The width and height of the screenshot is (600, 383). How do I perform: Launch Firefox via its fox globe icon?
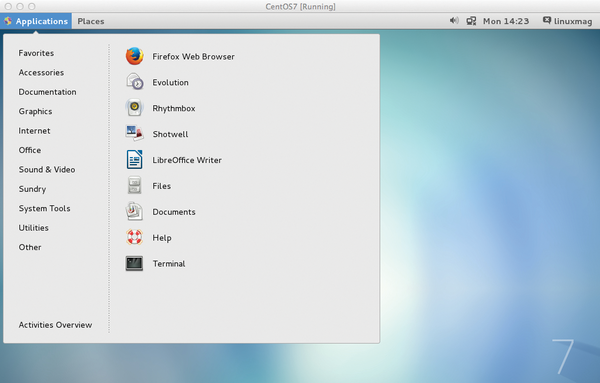tap(134, 56)
